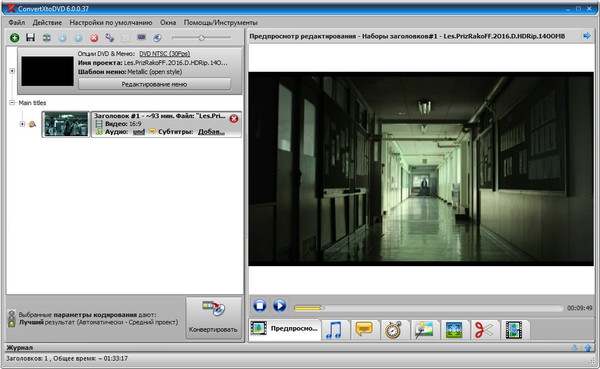Click the DVD NTSC (30Fps) link
This screenshot has width=600, height=369.
pos(165,54)
